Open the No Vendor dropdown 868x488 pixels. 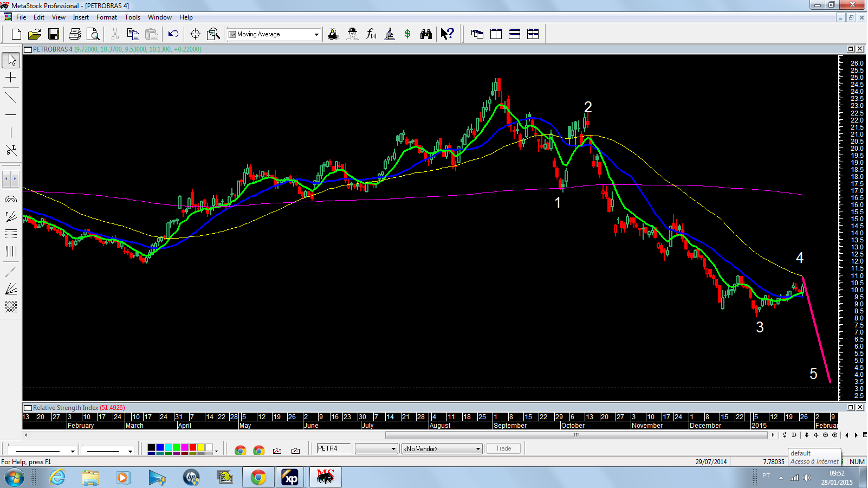click(x=442, y=448)
